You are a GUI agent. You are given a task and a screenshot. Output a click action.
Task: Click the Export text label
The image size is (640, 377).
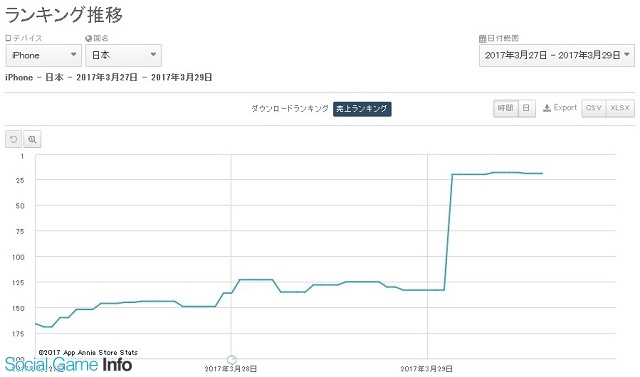coord(565,108)
